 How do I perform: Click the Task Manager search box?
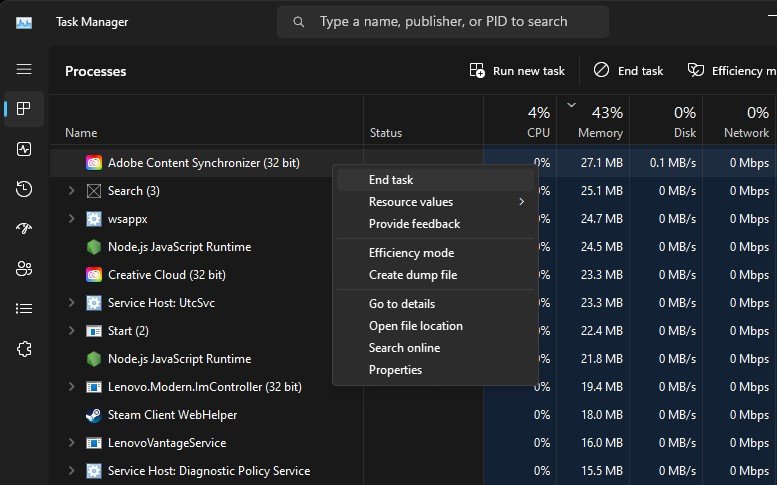pos(443,22)
